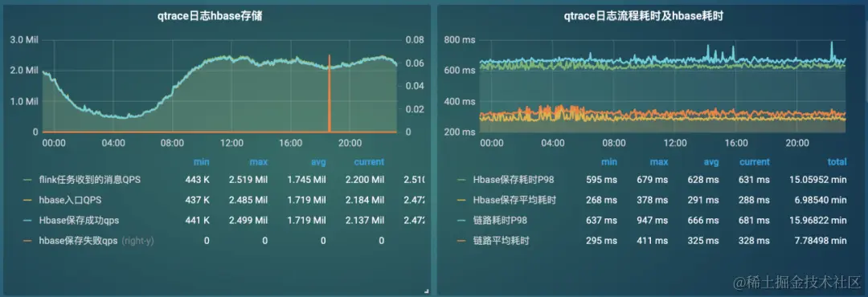Screen dimensions: 868x297
Task: Grab the resize handle of hbase存储 panel
Action: click(425, 291)
